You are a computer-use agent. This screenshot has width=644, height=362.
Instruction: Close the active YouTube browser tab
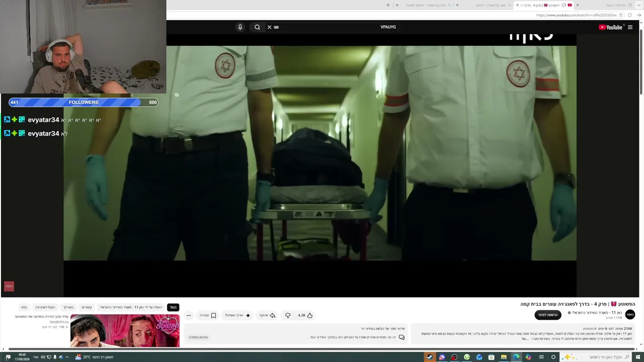517,5
